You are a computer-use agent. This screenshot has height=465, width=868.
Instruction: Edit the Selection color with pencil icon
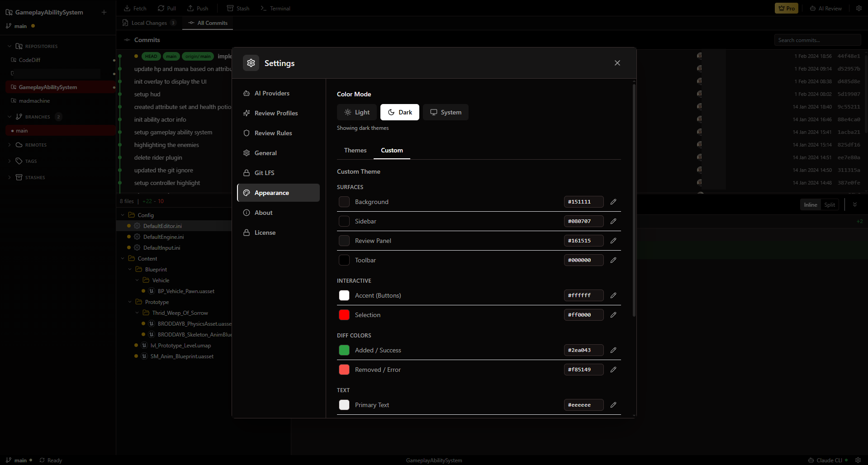[x=613, y=315]
